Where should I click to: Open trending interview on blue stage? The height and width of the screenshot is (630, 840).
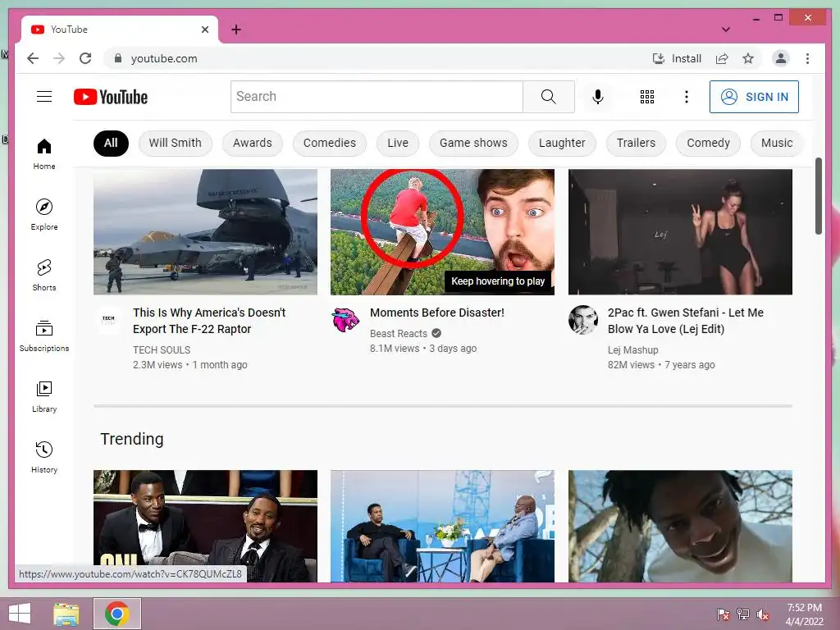[x=442, y=526]
